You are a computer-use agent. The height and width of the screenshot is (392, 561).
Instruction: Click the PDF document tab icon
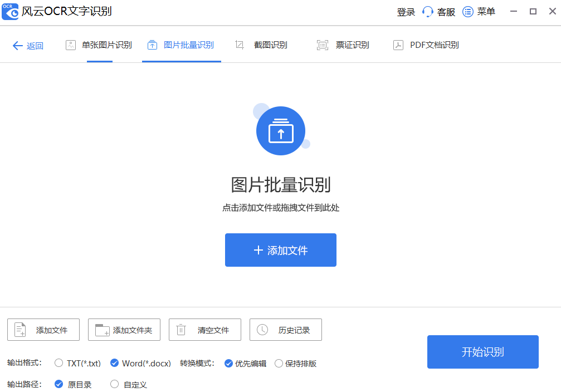point(398,45)
